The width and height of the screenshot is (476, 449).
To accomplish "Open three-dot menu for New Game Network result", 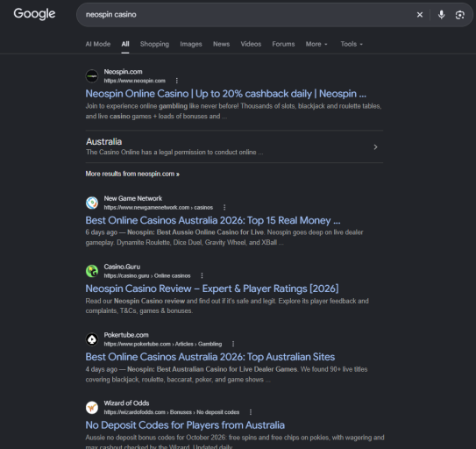I will tap(224, 207).
